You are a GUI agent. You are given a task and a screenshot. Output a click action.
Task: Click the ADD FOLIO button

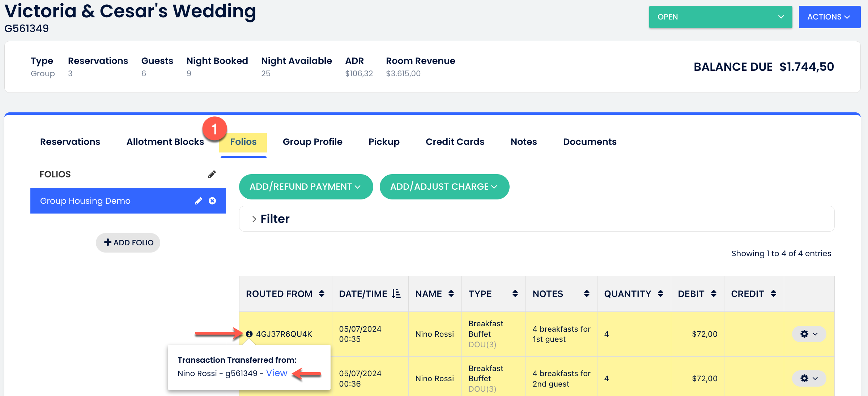(128, 243)
